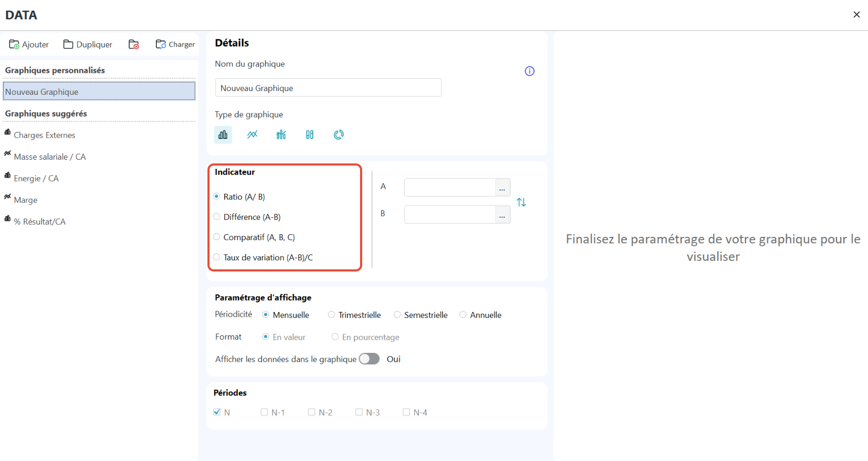Check the N-1 period box
The image size is (868, 461).
pyautogui.click(x=264, y=412)
